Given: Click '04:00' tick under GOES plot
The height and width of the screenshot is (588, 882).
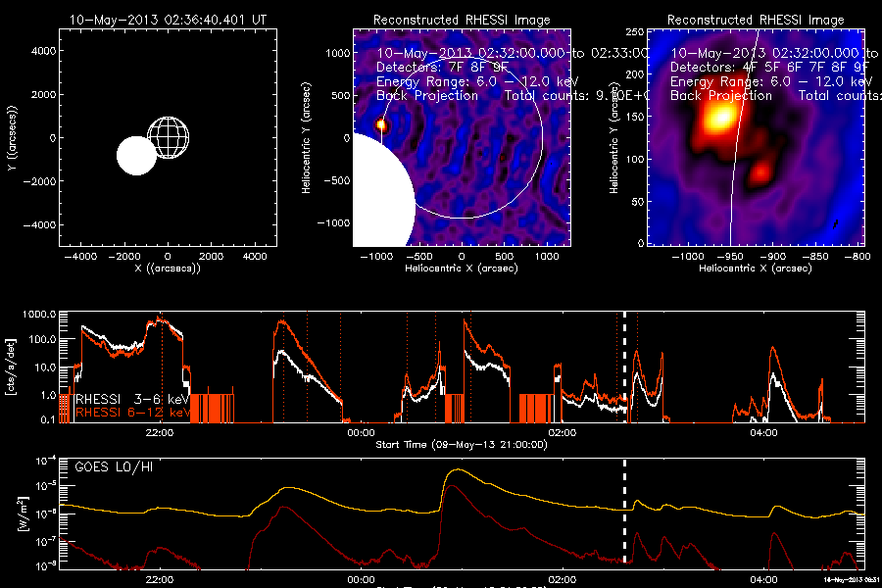Looking at the screenshot, I should [x=763, y=579].
